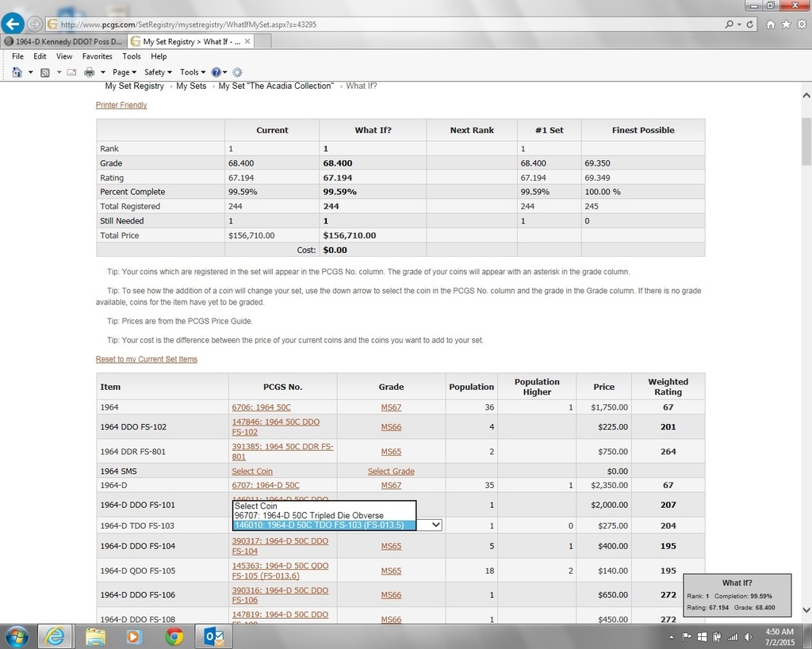Screen dimensions: 812x649
Task: Click the search magnifier icon in address bar
Action: click(730, 25)
